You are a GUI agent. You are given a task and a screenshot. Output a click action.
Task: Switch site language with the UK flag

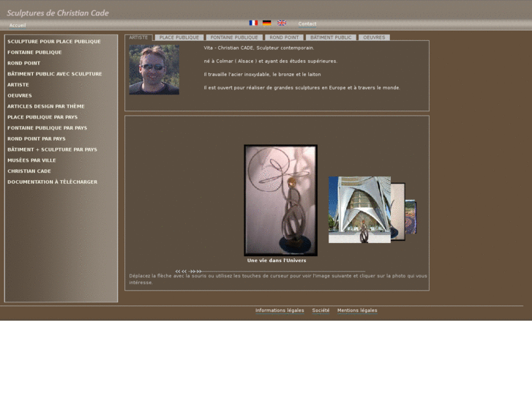282,23
